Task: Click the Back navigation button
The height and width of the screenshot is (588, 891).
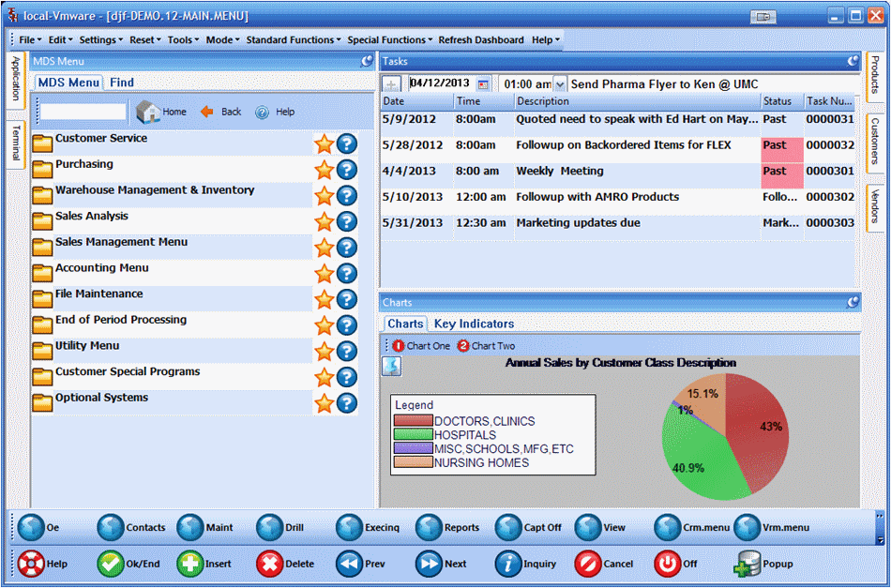Action: tap(218, 113)
